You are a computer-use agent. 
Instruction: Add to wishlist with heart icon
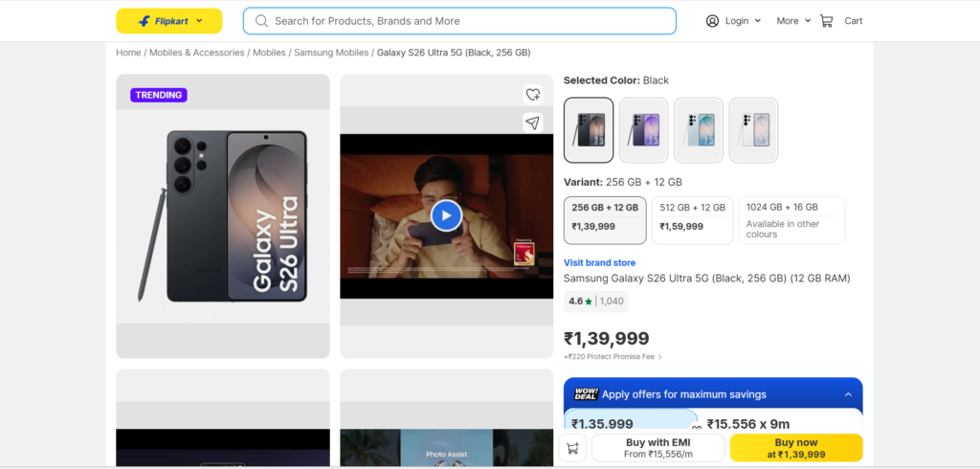pos(532,95)
